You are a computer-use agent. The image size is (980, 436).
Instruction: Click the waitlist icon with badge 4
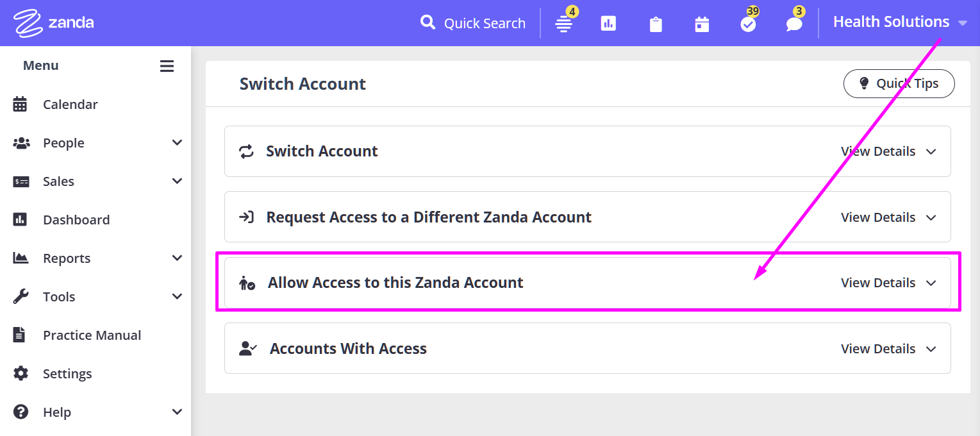pyautogui.click(x=563, y=24)
